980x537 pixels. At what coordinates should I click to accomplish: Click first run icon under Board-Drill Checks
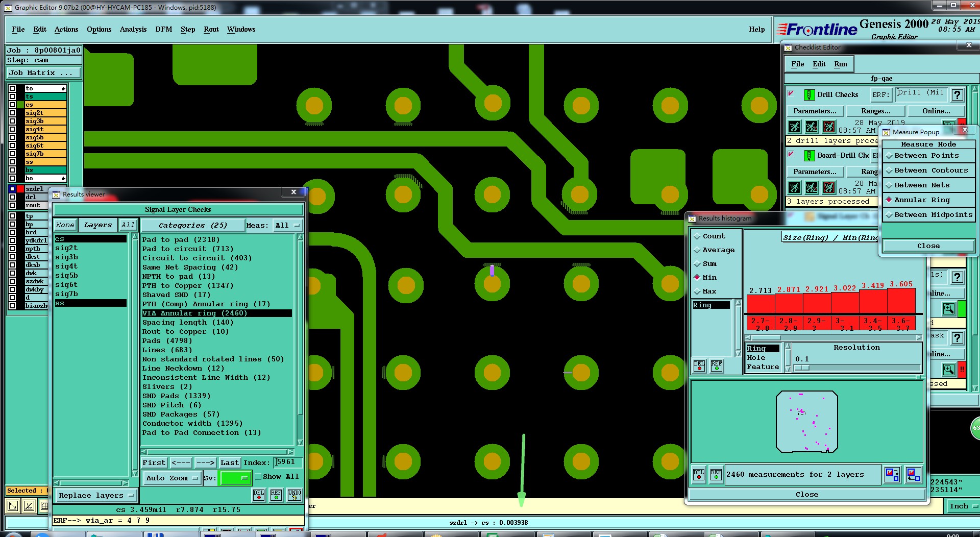point(794,187)
